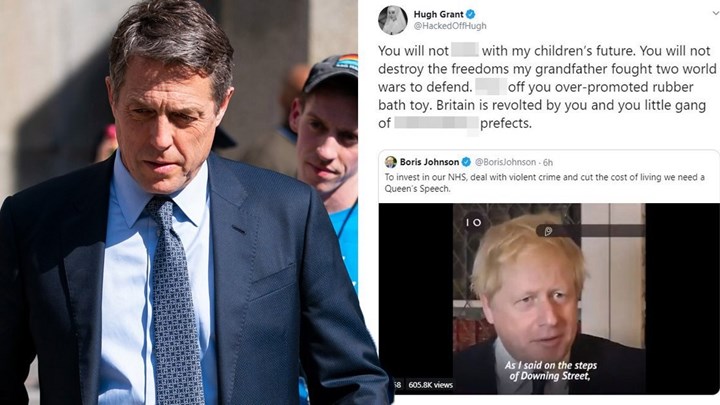Open the tweet options chevron in the corner
The image size is (720, 405).
pos(715,13)
